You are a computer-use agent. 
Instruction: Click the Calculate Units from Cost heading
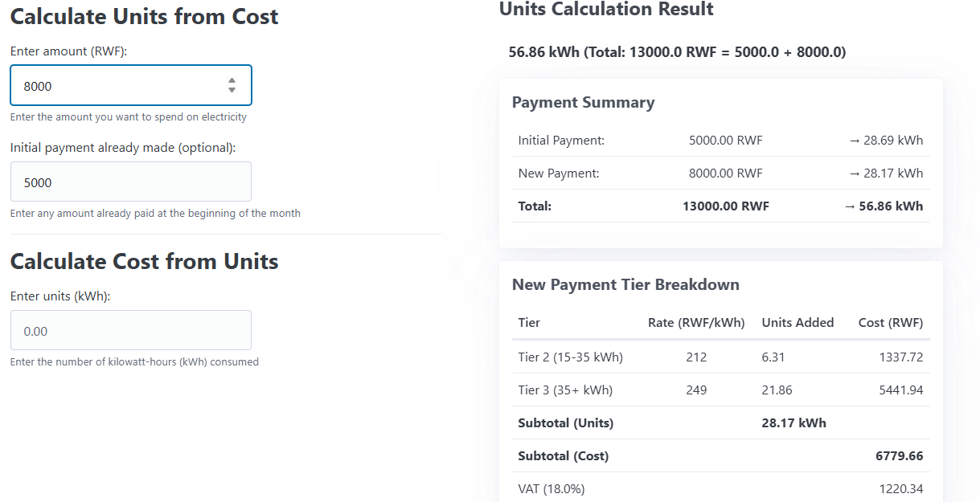pyautogui.click(x=144, y=16)
